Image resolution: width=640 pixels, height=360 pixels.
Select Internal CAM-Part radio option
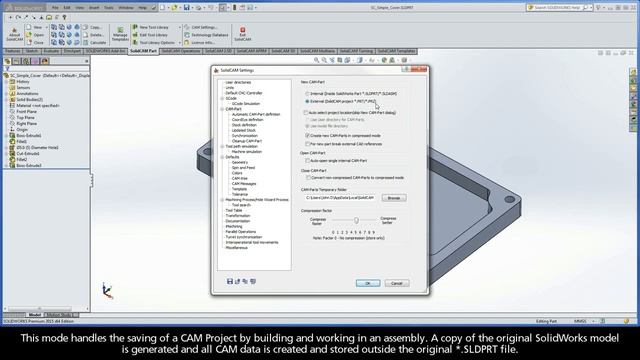[x=307, y=94]
